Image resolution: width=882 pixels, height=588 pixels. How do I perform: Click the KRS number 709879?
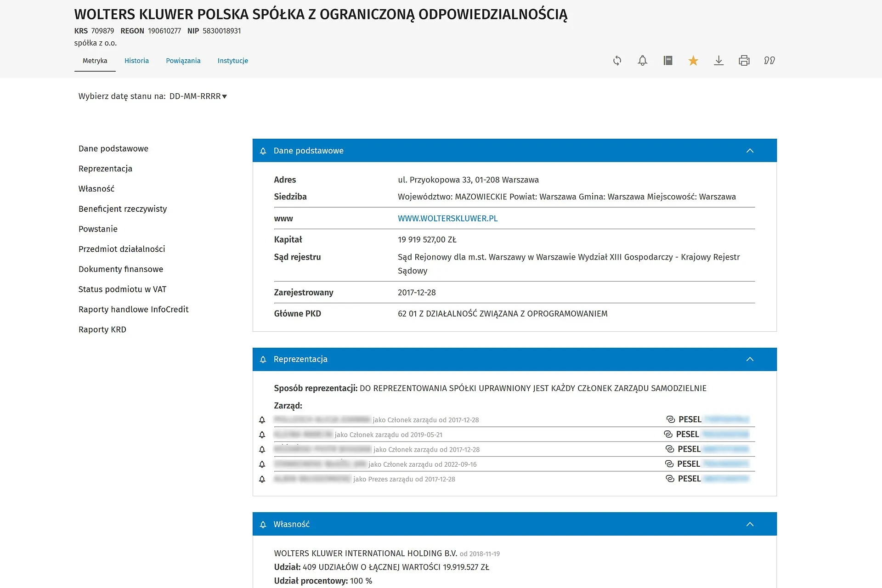click(x=102, y=31)
